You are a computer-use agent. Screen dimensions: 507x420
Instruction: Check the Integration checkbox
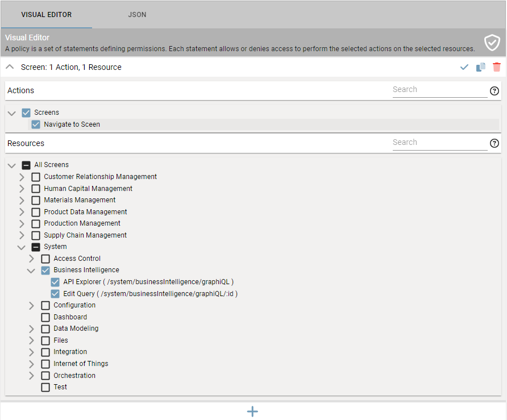point(45,352)
